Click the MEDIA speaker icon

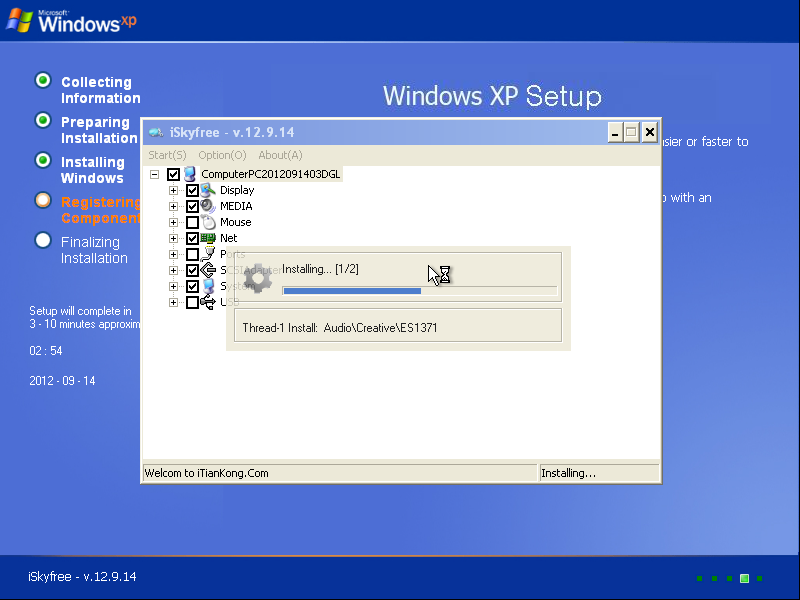click(x=208, y=206)
